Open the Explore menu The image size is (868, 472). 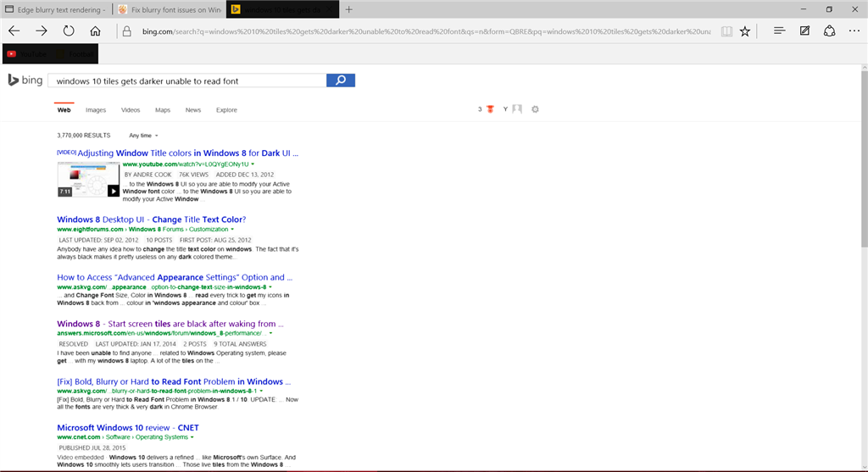226,110
